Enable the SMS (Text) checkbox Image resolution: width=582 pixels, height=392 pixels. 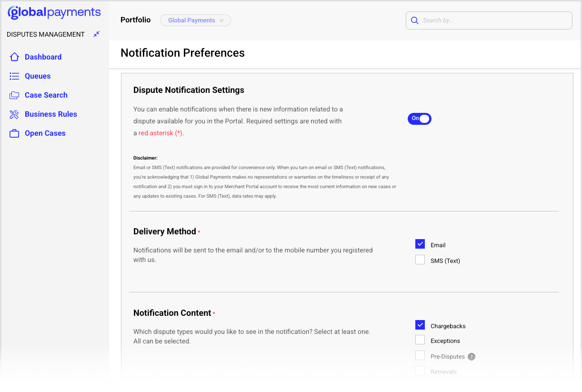pyautogui.click(x=420, y=260)
